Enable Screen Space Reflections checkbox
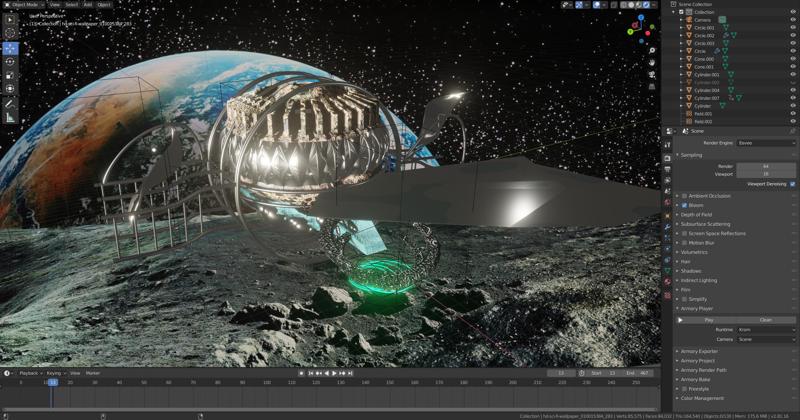 tap(685, 233)
